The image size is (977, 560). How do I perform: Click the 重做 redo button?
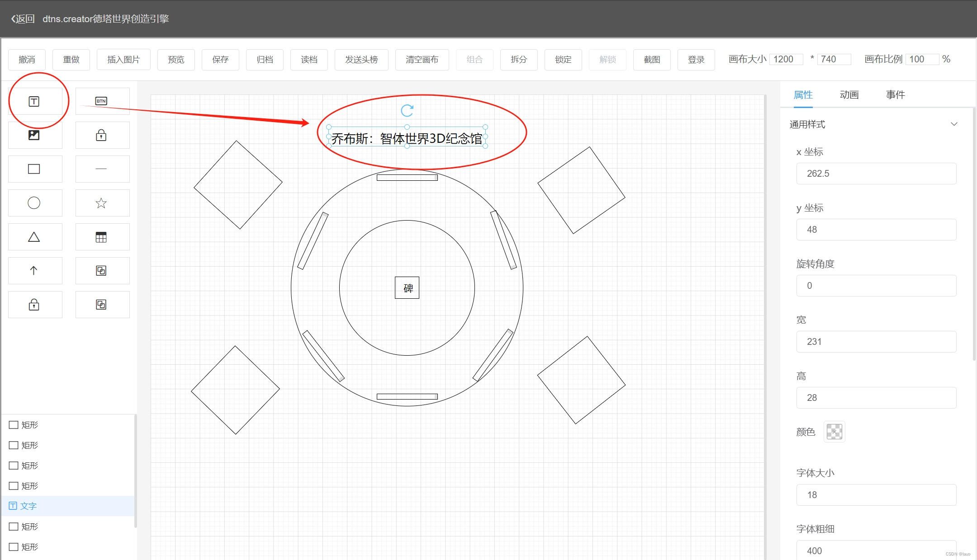pyautogui.click(x=71, y=60)
